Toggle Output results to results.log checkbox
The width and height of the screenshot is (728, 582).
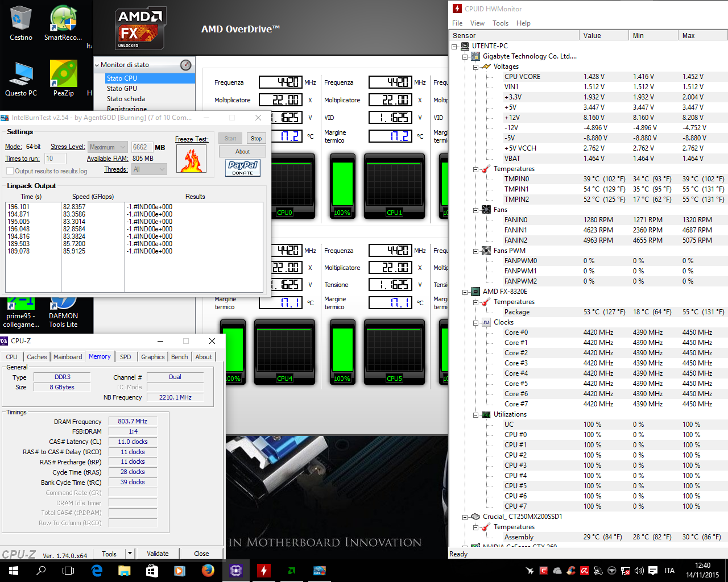click(x=10, y=171)
